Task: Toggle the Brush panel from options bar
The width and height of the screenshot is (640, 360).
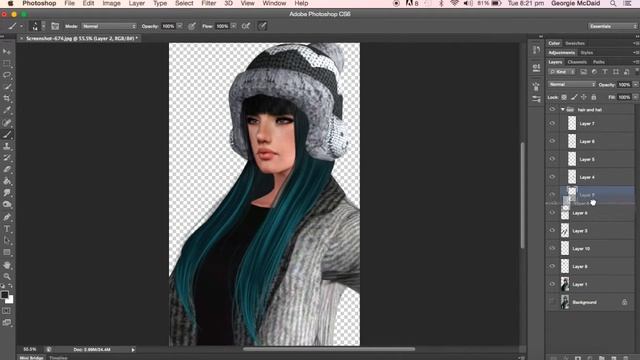Action: 55,26
